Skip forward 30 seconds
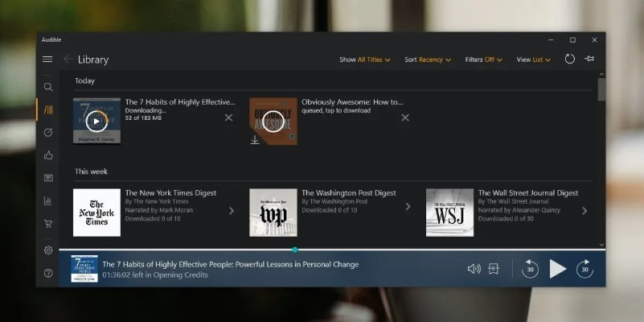 [585, 269]
